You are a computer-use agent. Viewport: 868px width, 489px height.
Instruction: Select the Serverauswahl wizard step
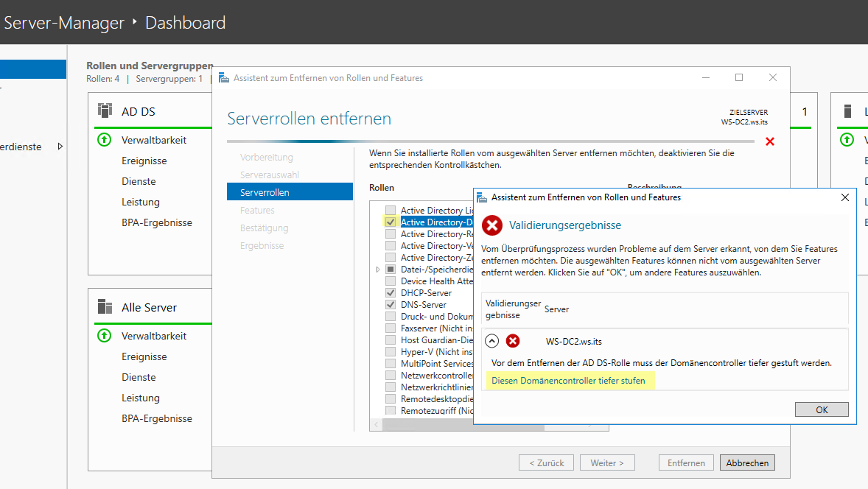(269, 175)
